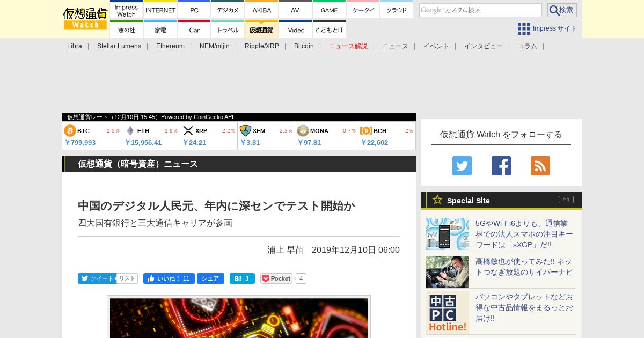Image resolution: width=644 pixels, height=338 pixels.
Task: Open the ケータイ tab
Action: pos(363,10)
